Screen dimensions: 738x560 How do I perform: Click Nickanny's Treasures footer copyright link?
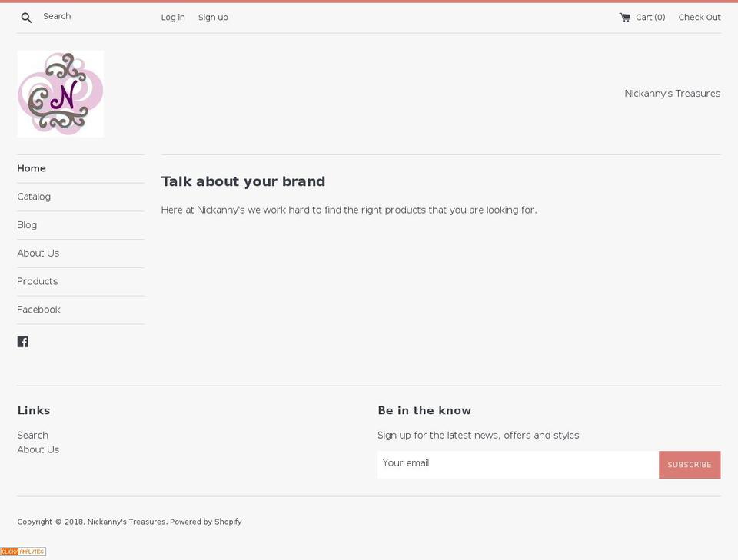click(x=126, y=522)
